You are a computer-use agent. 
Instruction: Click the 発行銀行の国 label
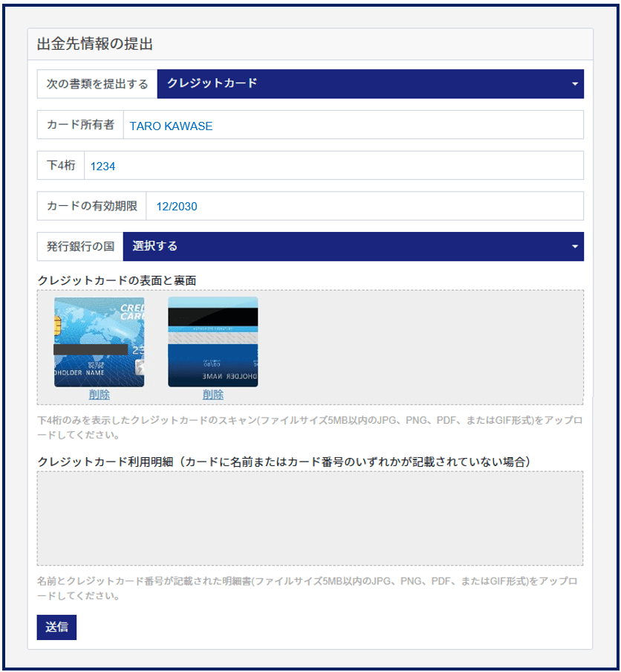click(x=80, y=246)
